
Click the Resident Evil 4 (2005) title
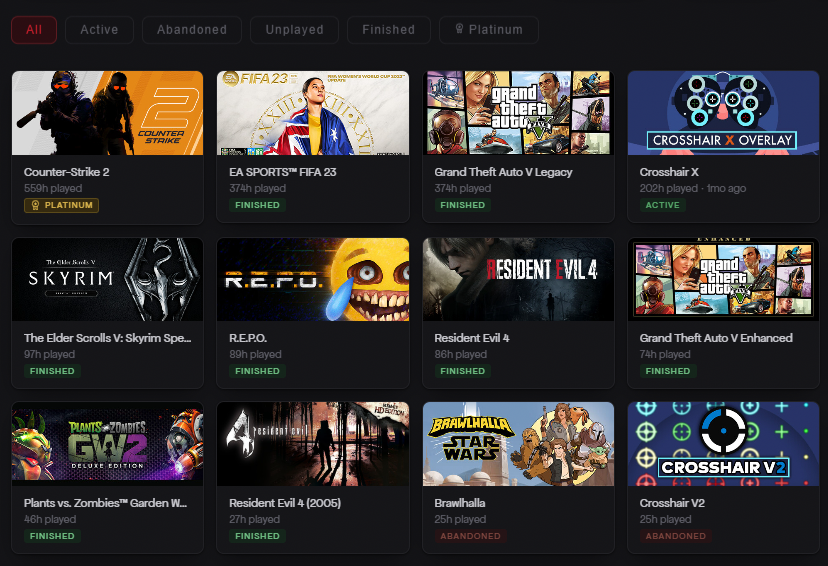(285, 503)
